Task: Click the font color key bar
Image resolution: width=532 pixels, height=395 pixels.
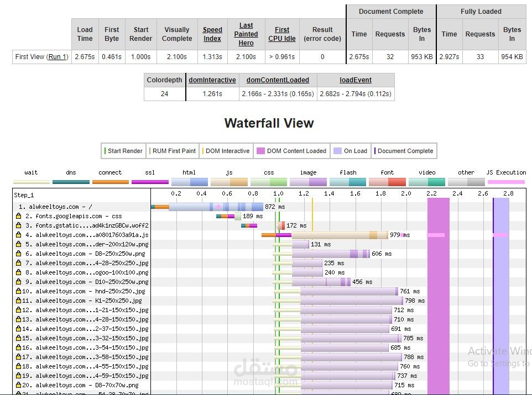Action: (x=387, y=182)
